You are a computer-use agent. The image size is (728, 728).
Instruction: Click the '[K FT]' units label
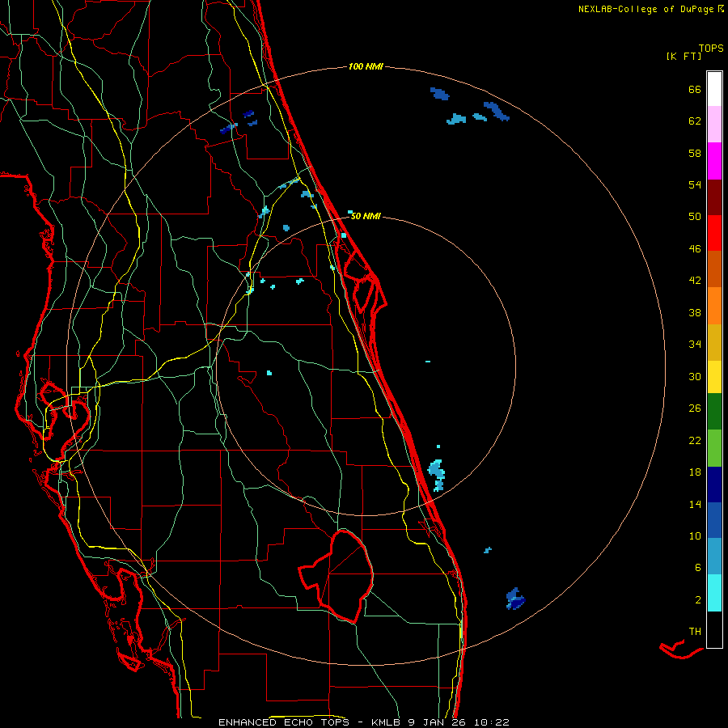click(x=684, y=56)
